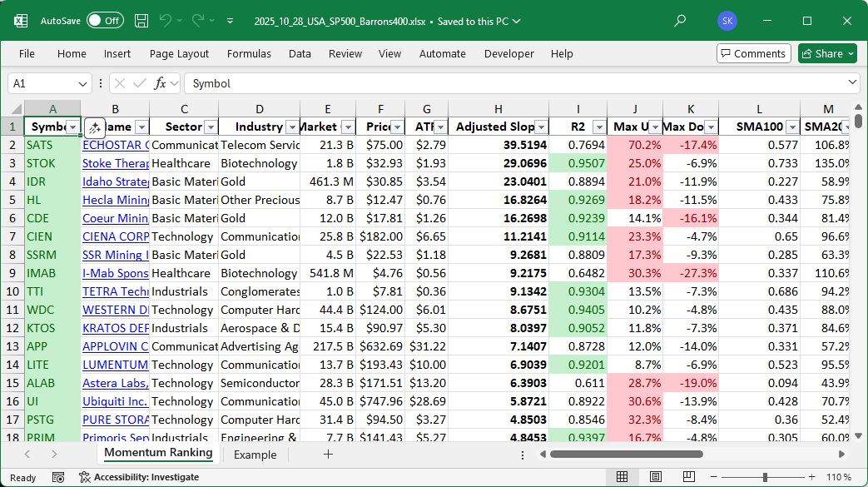Screen dimensions: 868x487
Task: Click the Comments button
Action: (753, 53)
